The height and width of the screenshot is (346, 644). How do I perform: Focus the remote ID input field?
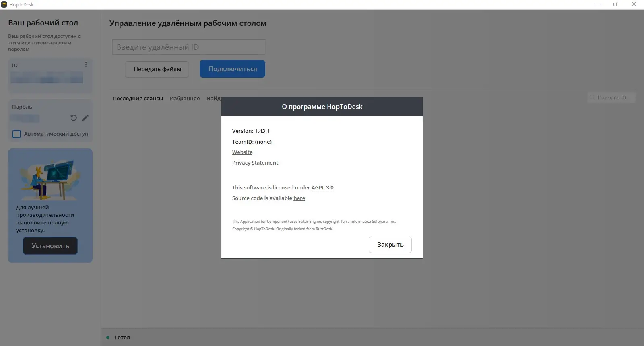tap(189, 47)
